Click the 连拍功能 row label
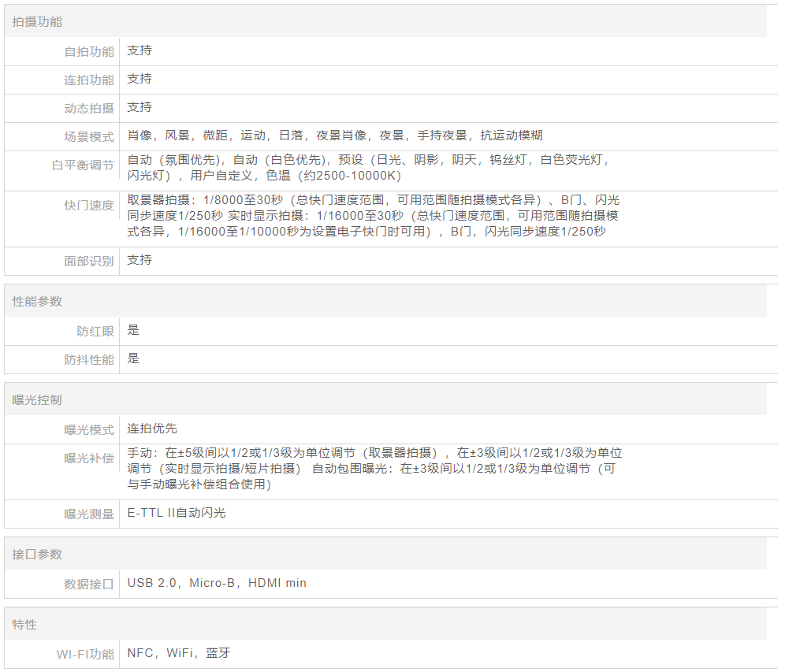 click(88, 80)
